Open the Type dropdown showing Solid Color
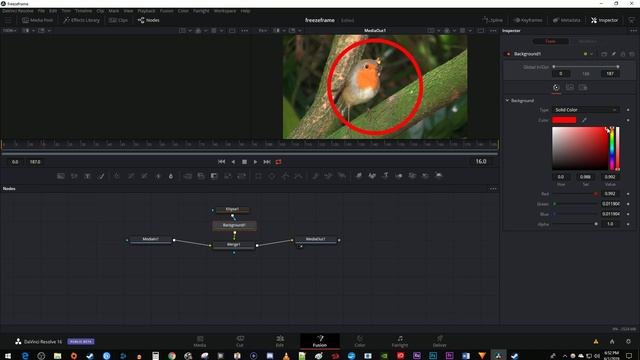Screen dimensions: 640x360 coord(585,110)
